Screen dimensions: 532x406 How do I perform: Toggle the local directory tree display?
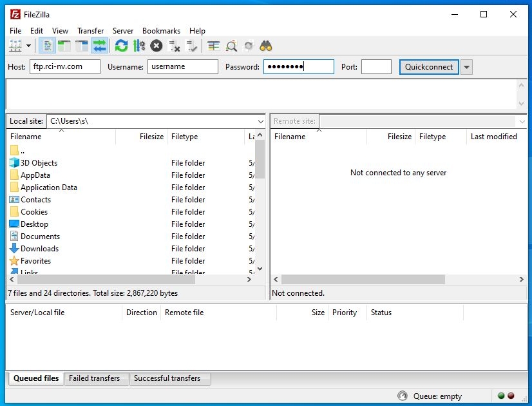64,46
